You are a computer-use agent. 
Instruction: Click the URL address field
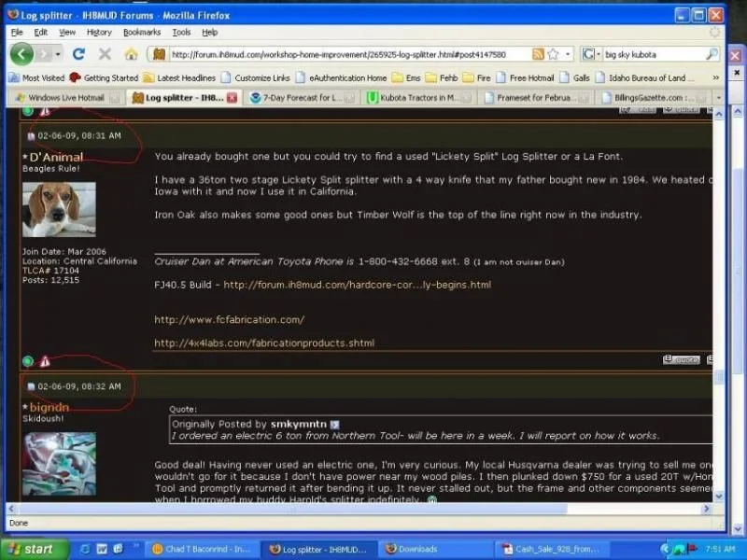pyautogui.click(x=349, y=55)
